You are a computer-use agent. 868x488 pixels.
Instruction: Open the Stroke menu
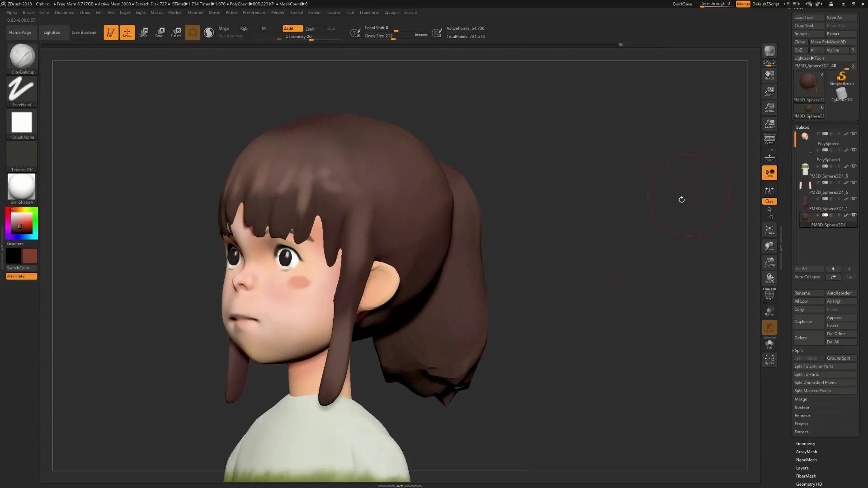click(x=314, y=13)
